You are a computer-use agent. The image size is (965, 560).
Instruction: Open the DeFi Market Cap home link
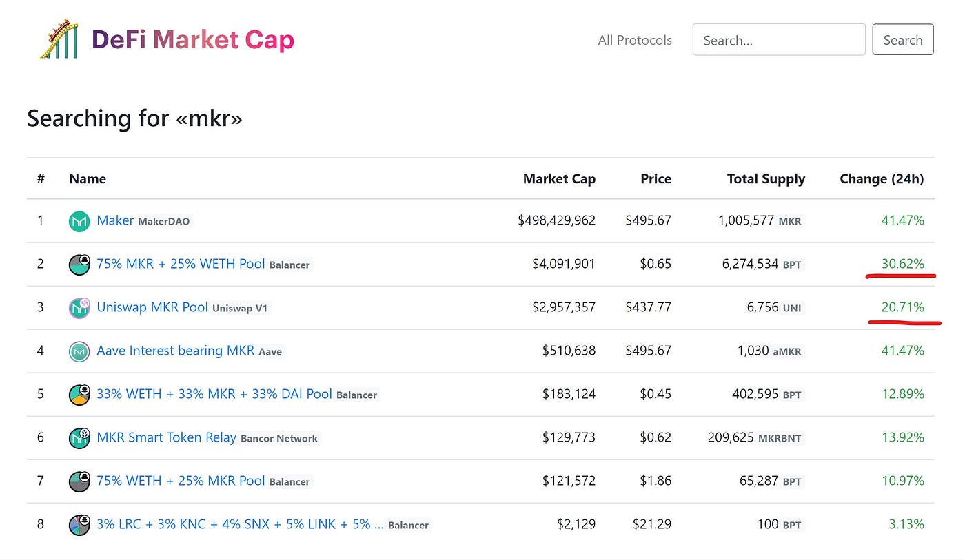193,40
